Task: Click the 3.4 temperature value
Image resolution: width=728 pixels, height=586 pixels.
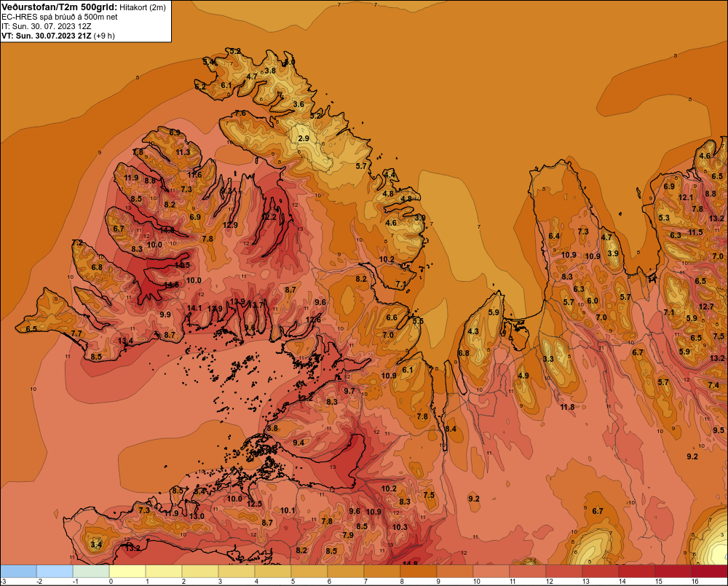Action: [95, 545]
